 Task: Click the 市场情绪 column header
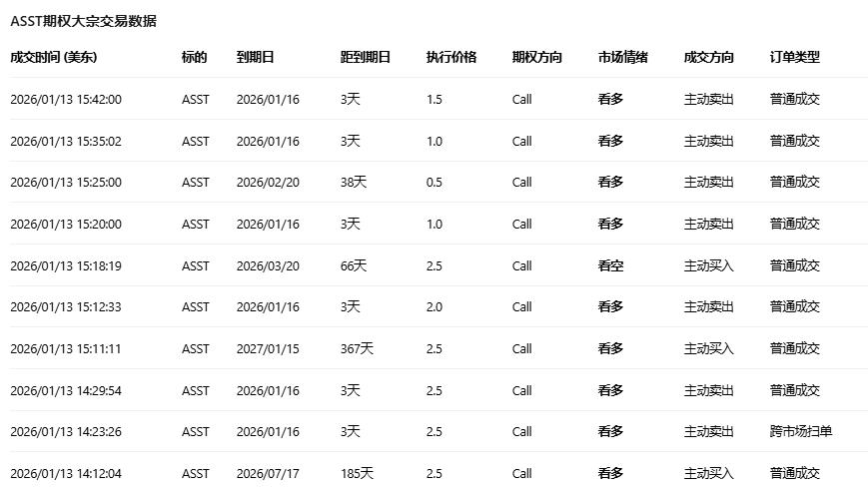(623, 58)
